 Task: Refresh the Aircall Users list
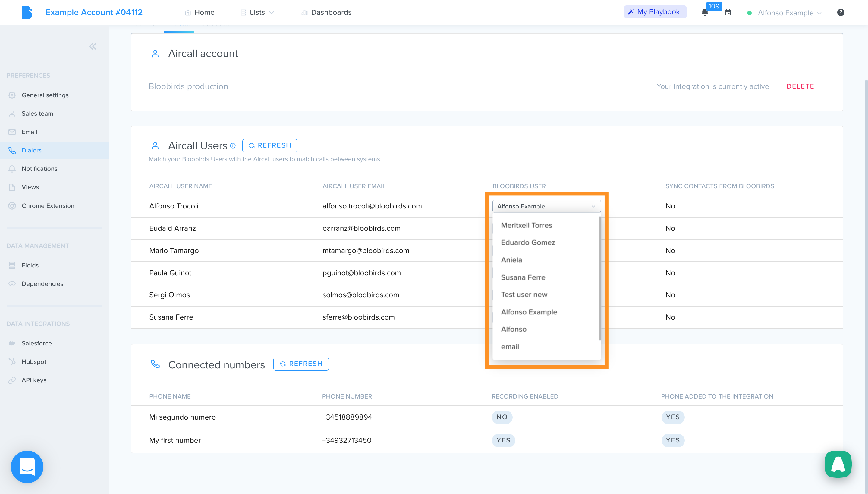(x=269, y=145)
